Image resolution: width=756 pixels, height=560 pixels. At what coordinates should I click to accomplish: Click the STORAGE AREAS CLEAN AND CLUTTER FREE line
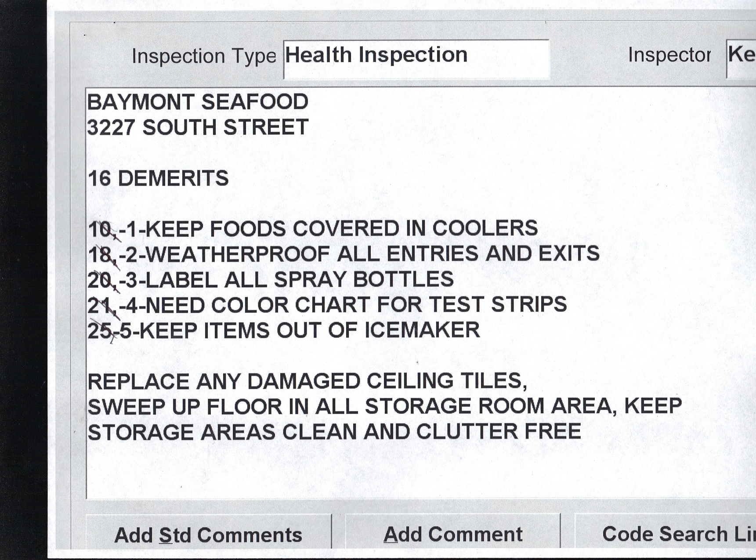click(x=334, y=432)
